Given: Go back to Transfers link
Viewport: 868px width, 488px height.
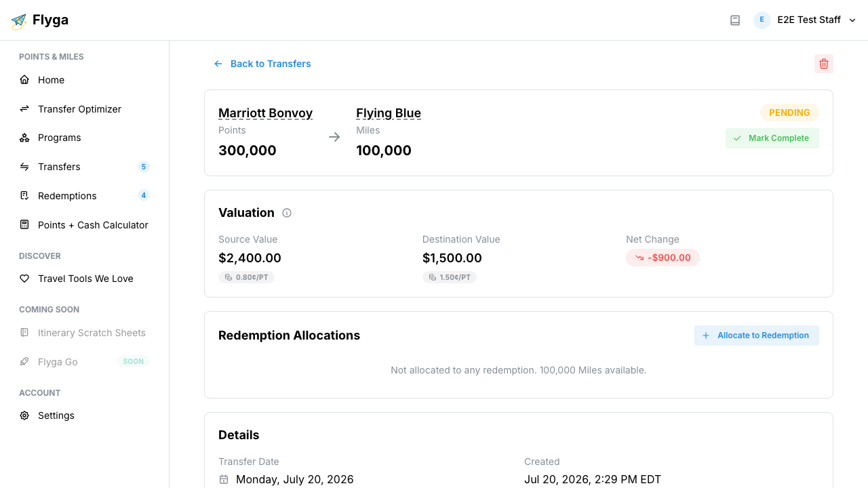Looking at the screenshot, I should (x=262, y=64).
